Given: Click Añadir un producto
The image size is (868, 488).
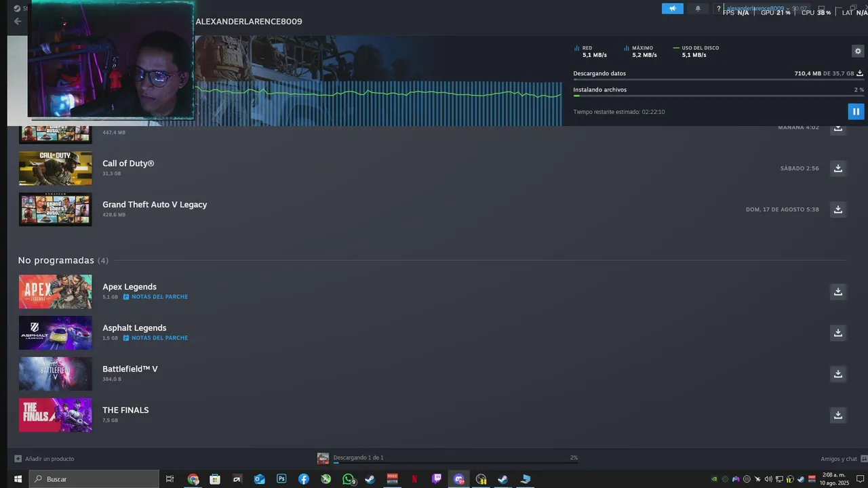Looking at the screenshot, I should 44,459.
